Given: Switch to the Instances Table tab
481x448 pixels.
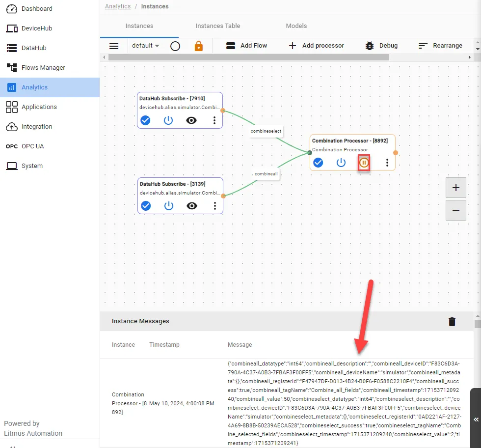Looking at the screenshot, I should [218, 26].
